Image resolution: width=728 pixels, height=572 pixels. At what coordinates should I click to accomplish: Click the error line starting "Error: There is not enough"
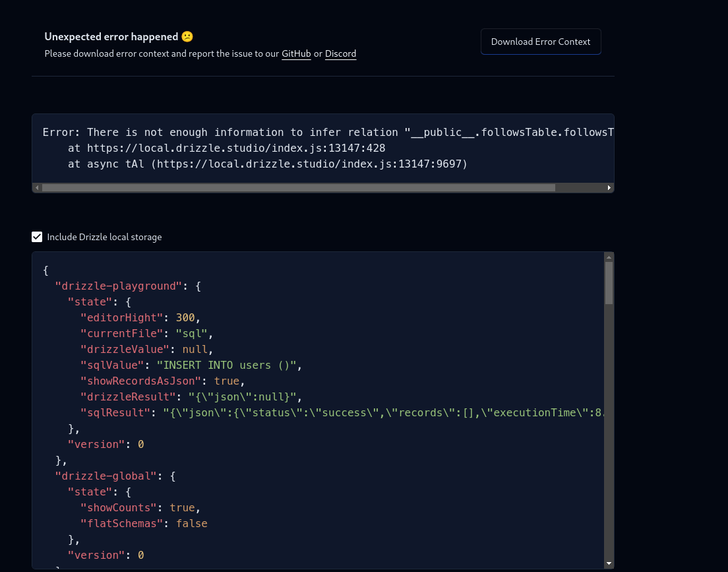pos(328,133)
